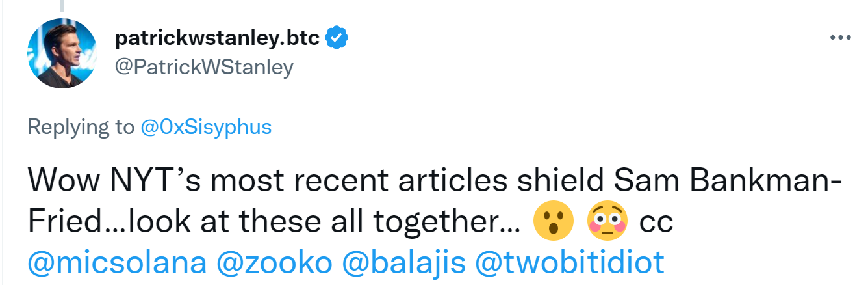Viewport: 868px width, 285px height.
Task: Click the "Replying to" label text
Action: point(81,126)
